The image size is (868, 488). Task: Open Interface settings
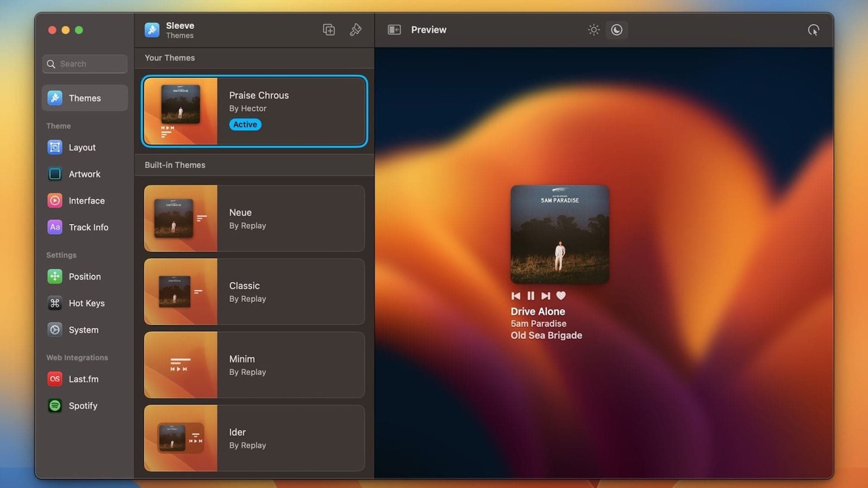tap(85, 201)
